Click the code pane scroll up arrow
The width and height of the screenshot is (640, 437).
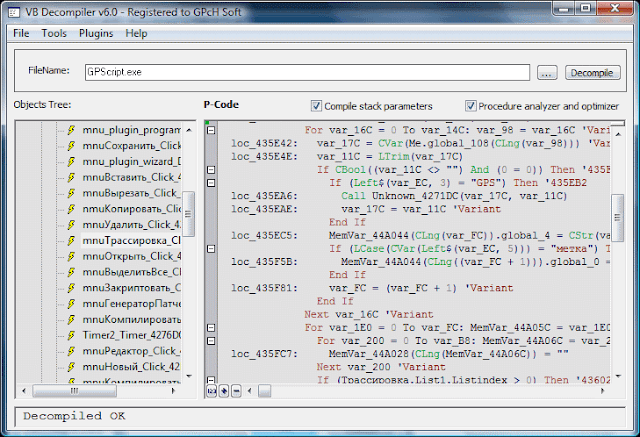point(618,134)
